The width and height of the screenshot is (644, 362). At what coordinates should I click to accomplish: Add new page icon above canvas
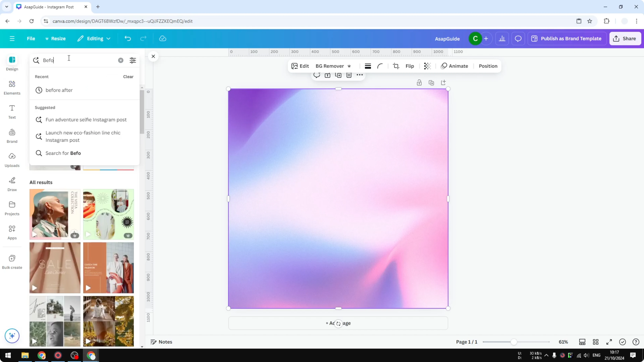(x=443, y=83)
